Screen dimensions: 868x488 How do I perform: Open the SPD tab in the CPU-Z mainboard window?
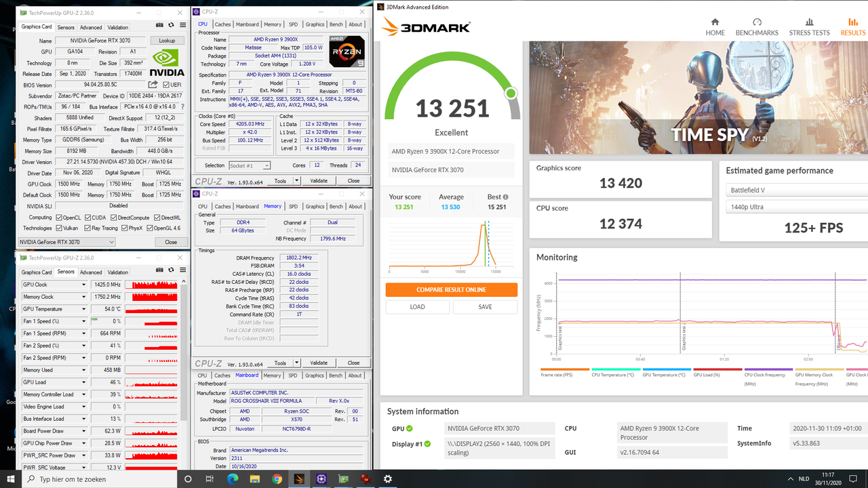[292, 375]
